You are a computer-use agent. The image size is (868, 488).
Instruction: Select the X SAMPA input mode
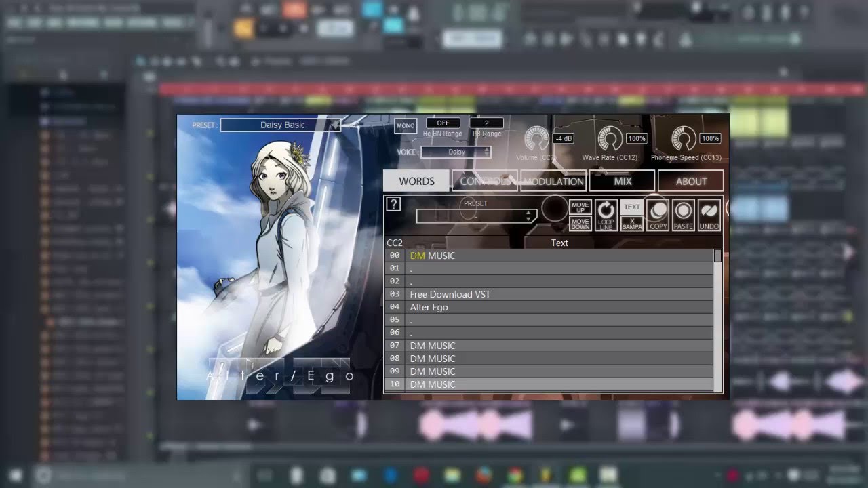click(632, 224)
